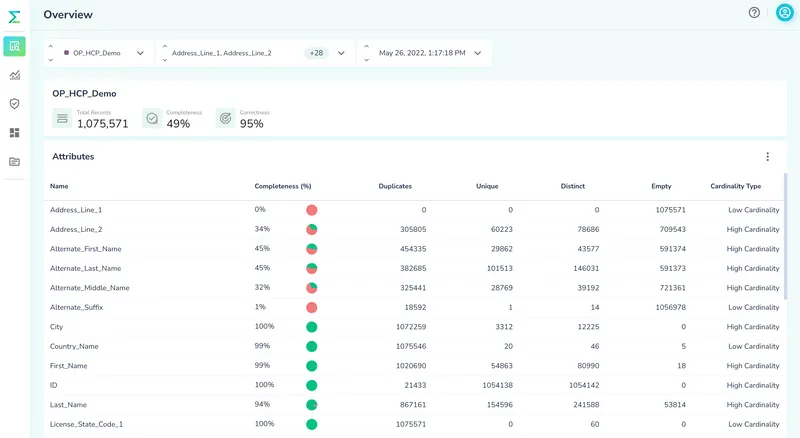Image resolution: width=800 pixels, height=438 pixels.
Task: Open the shield check sidebar icon
Action: click(14, 103)
